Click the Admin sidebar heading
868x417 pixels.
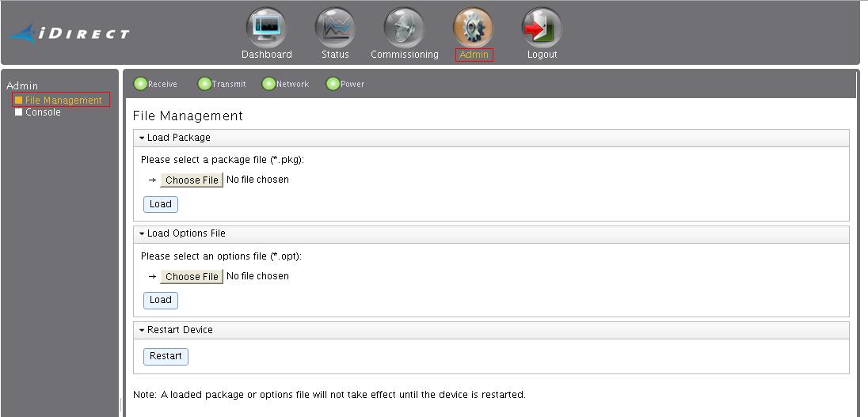[22, 85]
